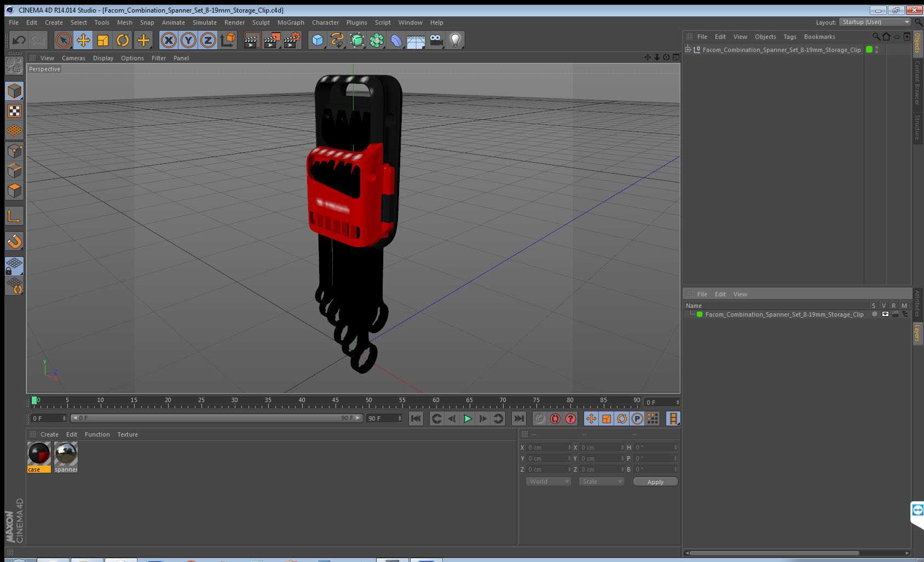The width and height of the screenshot is (924, 562).
Task: Go to start of animation
Action: pos(416,419)
